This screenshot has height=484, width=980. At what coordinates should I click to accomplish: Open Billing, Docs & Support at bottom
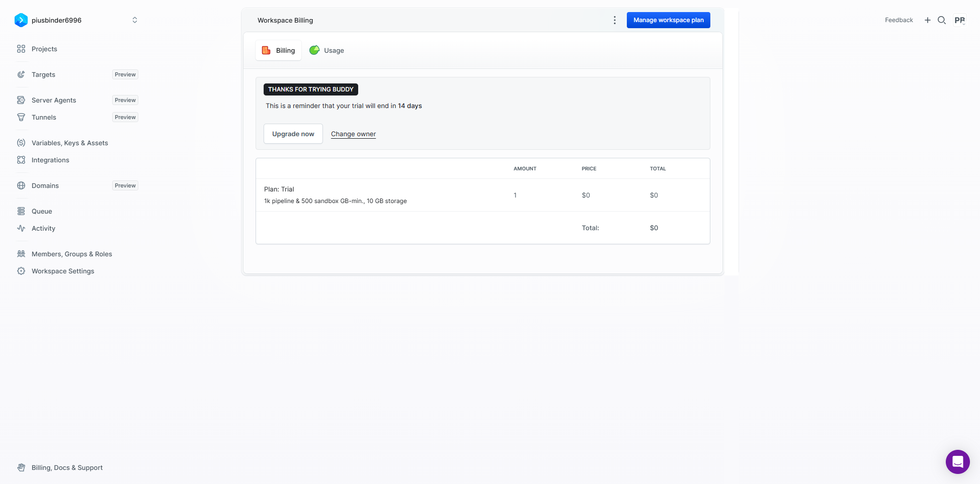tap(67, 467)
